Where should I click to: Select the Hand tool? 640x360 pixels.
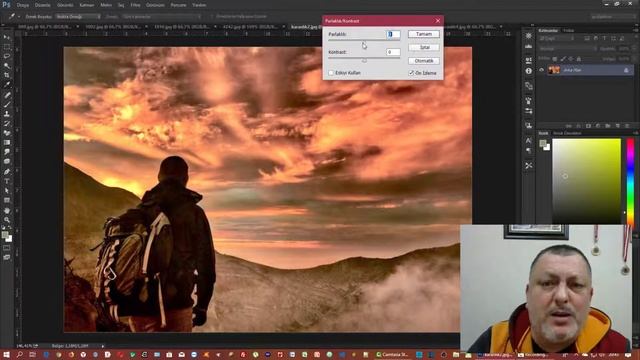7,211
